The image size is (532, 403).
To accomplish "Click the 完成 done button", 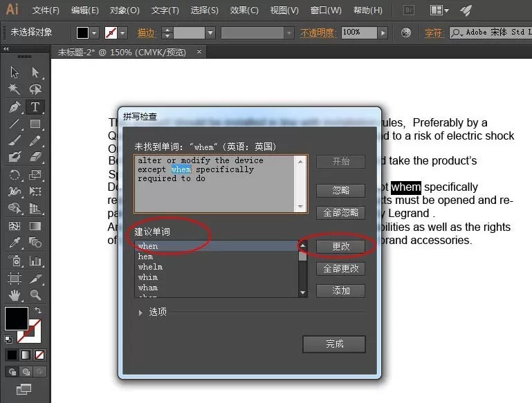I will 334,344.
